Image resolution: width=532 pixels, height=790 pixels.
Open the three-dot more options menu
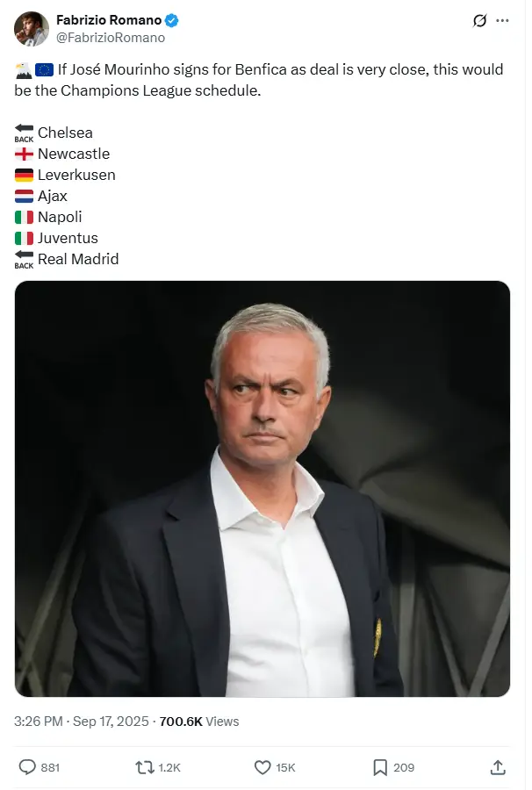502,21
